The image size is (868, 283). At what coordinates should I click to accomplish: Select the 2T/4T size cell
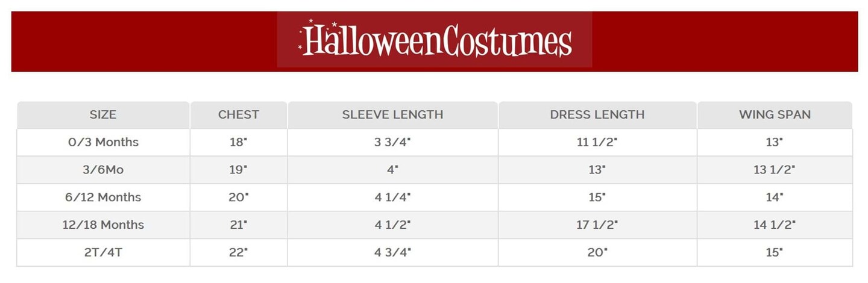[103, 252]
